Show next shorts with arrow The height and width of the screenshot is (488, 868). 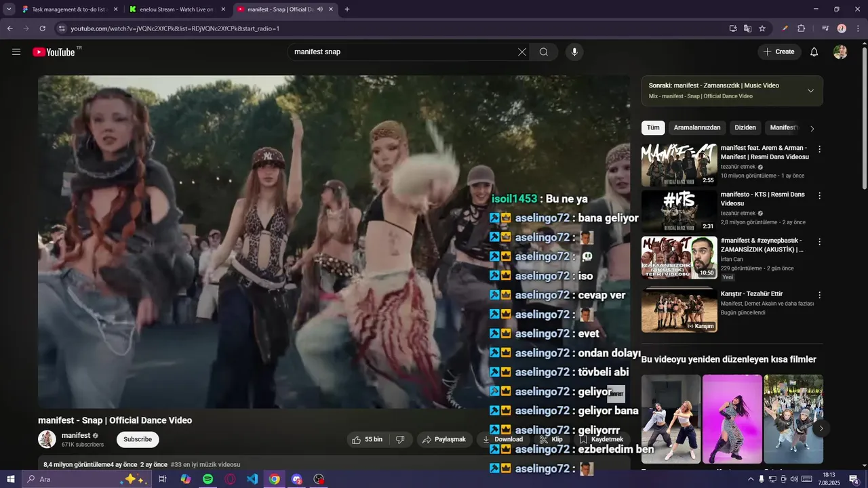pyautogui.click(x=821, y=428)
